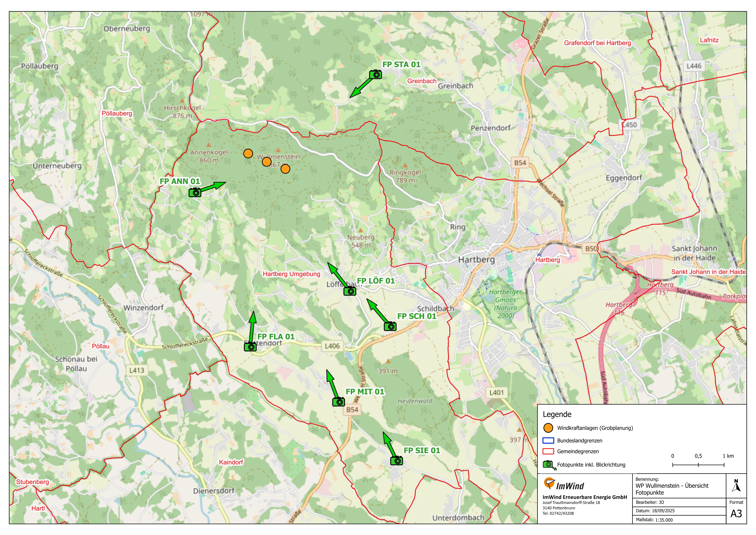Click the FP MIT 01 camera icon
The width and height of the screenshot is (756, 535).
pos(338,402)
